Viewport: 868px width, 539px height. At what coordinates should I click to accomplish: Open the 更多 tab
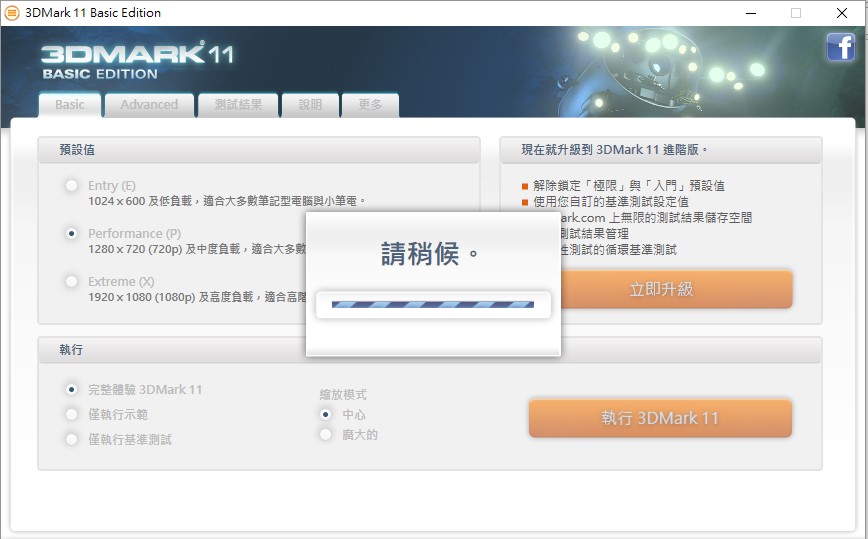point(370,105)
